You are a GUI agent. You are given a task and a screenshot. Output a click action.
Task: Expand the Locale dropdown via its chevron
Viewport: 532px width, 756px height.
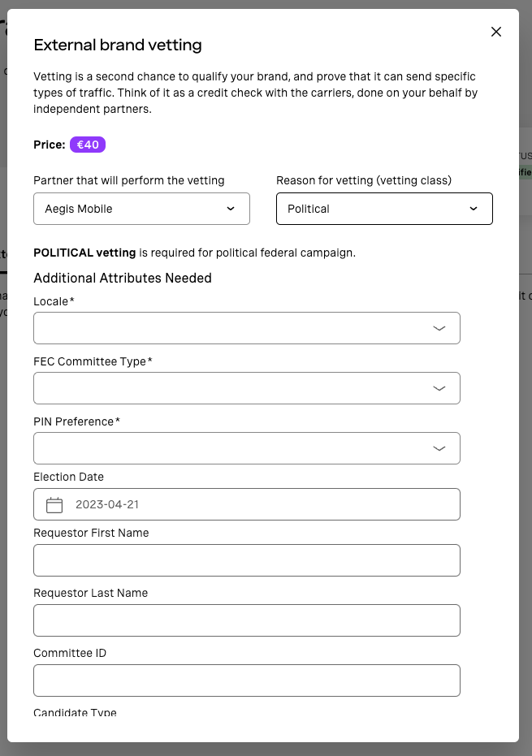click(439, 328)
